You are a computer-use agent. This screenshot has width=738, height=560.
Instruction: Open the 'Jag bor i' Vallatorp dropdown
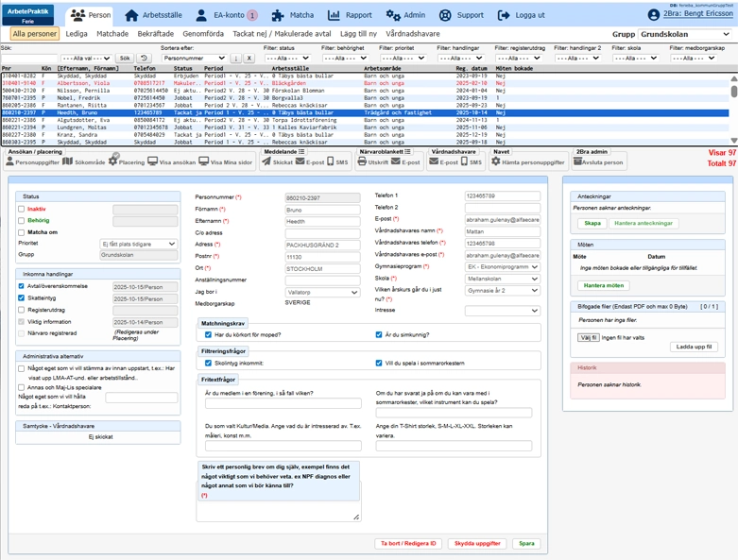coord(323,293)
